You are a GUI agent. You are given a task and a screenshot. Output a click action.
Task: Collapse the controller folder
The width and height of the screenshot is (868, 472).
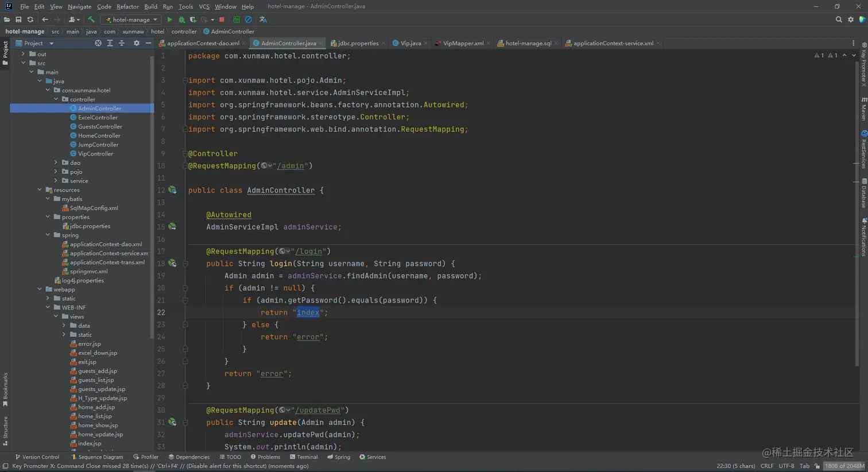point(56,99)
